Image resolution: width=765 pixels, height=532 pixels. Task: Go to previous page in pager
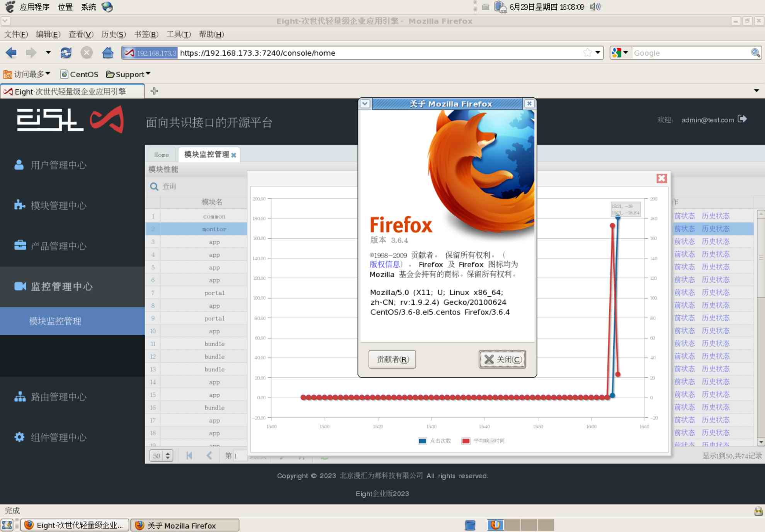click(209, 456)
